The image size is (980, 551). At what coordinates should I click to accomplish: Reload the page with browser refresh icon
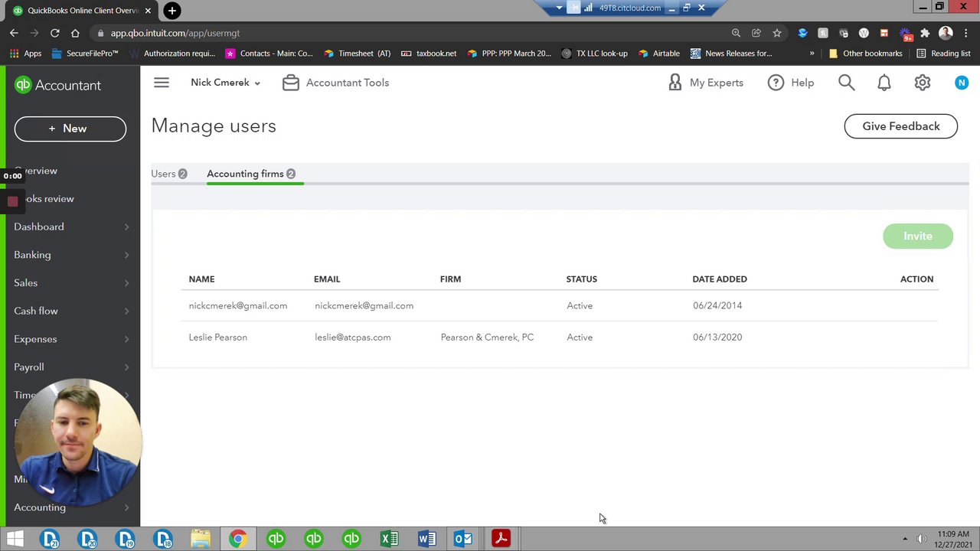point(54,33)
